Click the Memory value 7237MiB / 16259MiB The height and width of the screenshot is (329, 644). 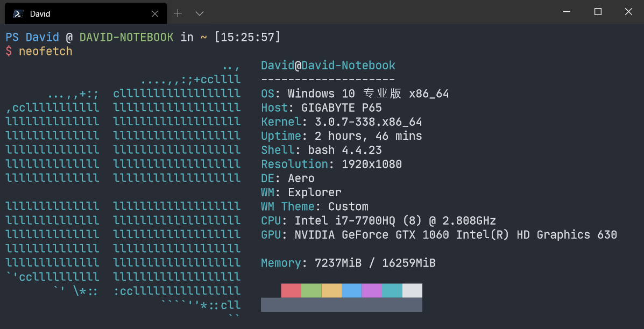coord(375,263)
